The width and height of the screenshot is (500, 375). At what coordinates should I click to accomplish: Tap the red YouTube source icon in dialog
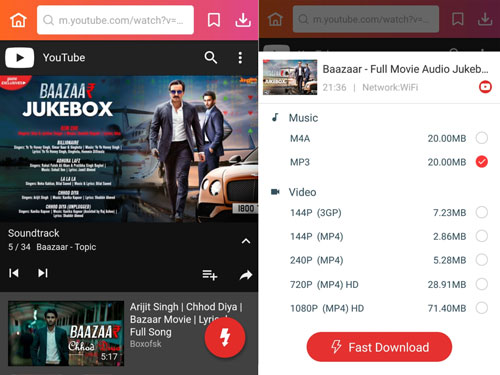tap(485, 87)
